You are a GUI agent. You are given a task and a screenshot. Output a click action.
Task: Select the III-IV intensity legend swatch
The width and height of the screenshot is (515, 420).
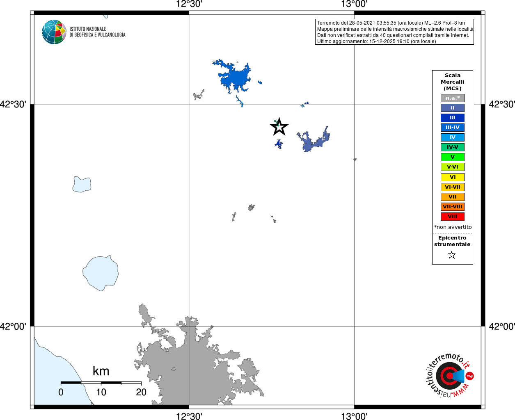click(453, 128)
